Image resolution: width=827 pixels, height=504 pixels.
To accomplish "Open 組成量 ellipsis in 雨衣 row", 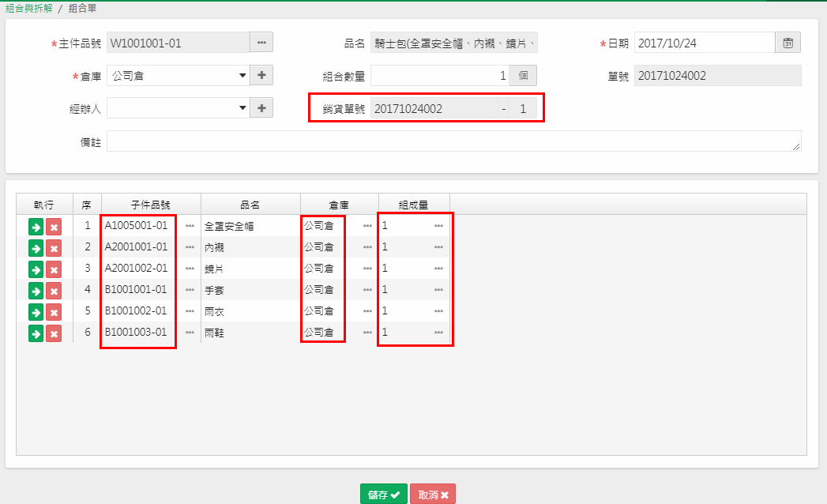I will coord(439,311).
